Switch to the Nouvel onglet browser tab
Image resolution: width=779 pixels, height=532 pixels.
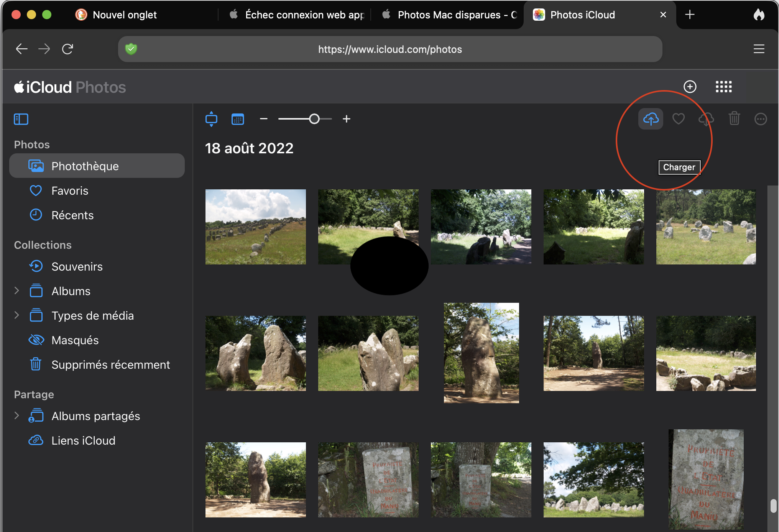tap(125, 15)
